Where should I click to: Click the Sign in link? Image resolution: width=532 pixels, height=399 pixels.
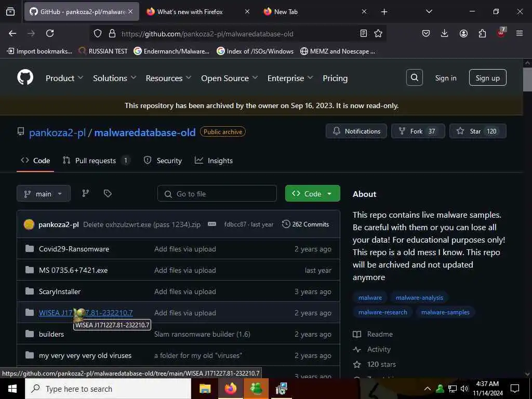coord(445,78)
